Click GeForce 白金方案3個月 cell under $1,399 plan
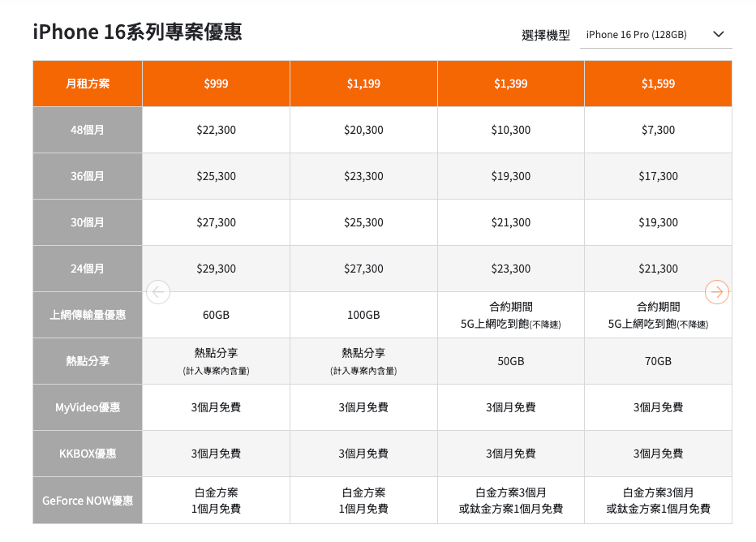 (510, 501)
